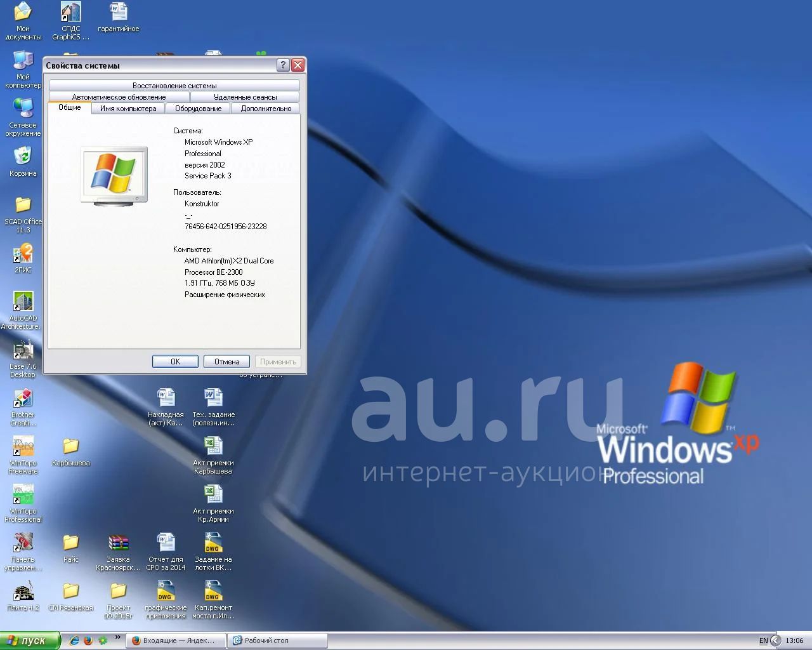The width and height of the screenshot is (812, 650).
Task: Switch to Входящие — Яндекс taskbar window
Action: (176, 640)
